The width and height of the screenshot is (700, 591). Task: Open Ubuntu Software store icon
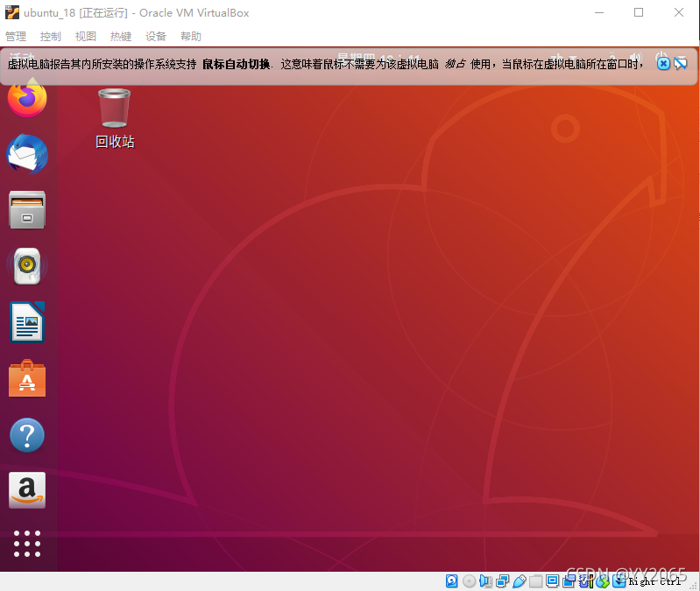[27, 378]
